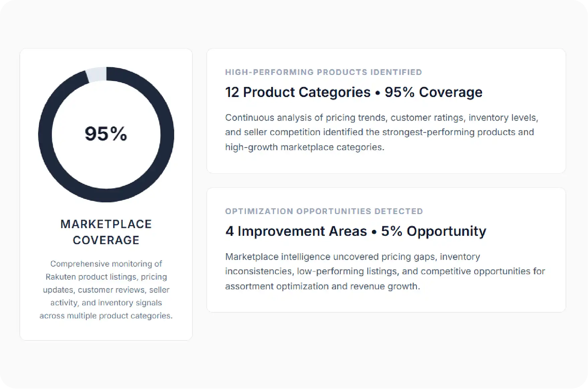The width and height of the screenshot is (588, 389).
Task: Click the marketplace intelligence pricing gaps paragraph
Action: point(385,272)
